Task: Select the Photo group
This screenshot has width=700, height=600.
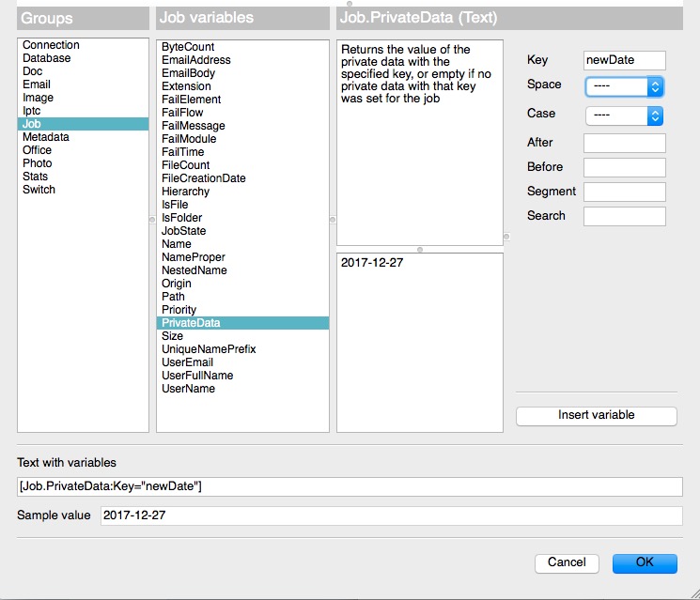Action: coord(83,163)
